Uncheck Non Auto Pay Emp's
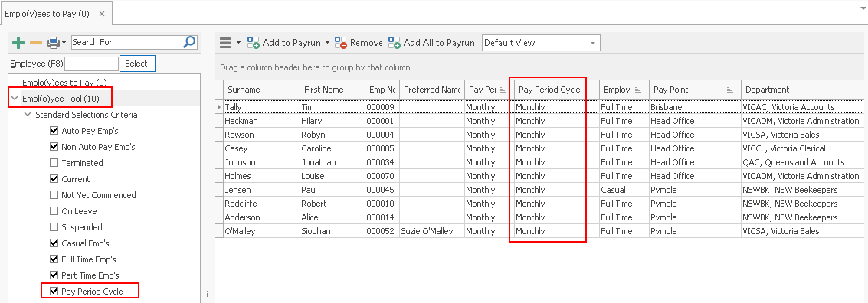 click(54, 147)
